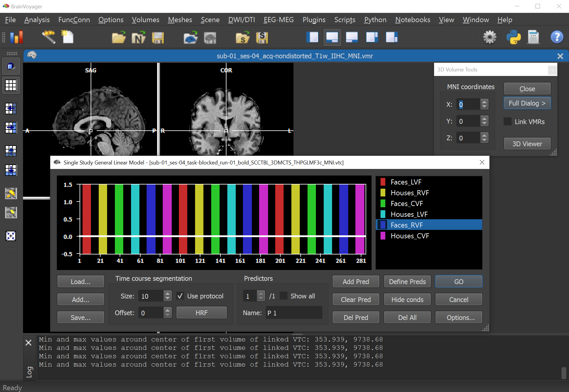Create new document with sparkle page icon

[68, 37]
